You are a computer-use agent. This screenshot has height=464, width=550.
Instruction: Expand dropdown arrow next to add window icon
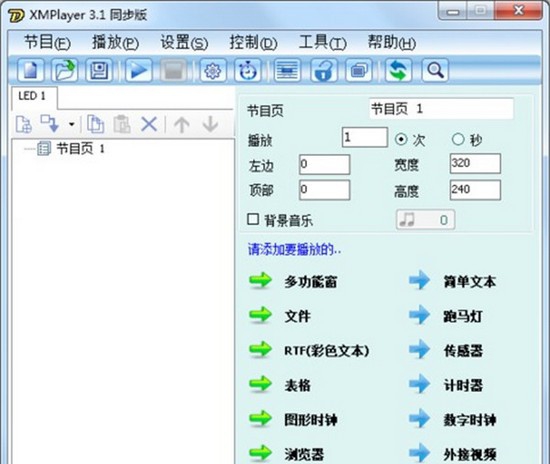coord(72,124)
